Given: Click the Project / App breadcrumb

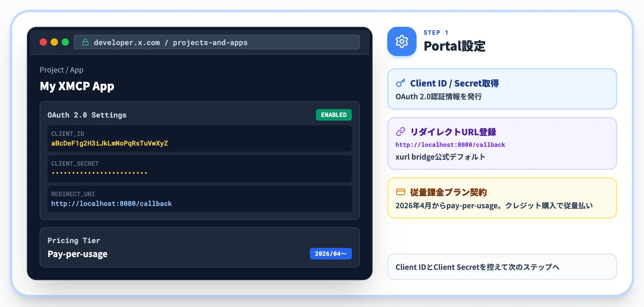Looking at the screenshot, I should click(x=62, y=70).
